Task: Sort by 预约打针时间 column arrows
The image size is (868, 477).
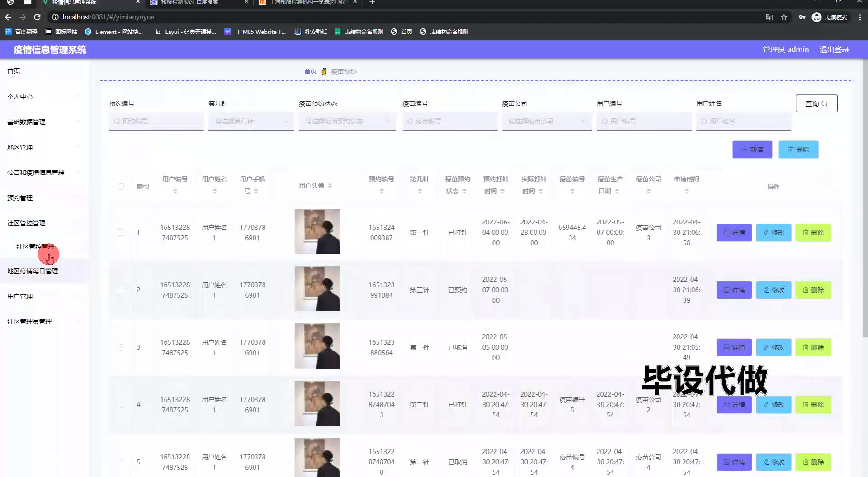Action: (x=503, y=191)
